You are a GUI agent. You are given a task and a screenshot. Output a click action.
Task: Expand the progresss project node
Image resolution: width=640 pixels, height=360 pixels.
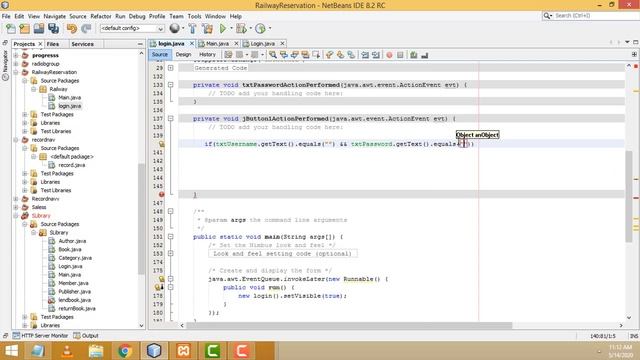(16, 55)
